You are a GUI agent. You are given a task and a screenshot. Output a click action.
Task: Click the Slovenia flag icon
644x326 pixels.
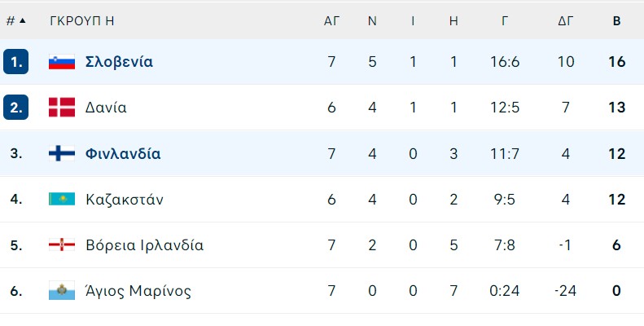(62, 62)
